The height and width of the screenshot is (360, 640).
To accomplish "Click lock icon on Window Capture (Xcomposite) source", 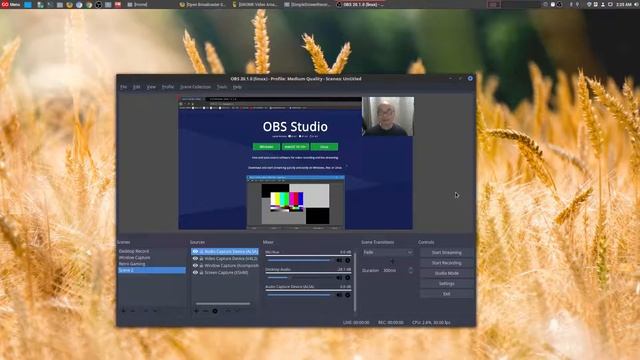I will coord(201,266).
